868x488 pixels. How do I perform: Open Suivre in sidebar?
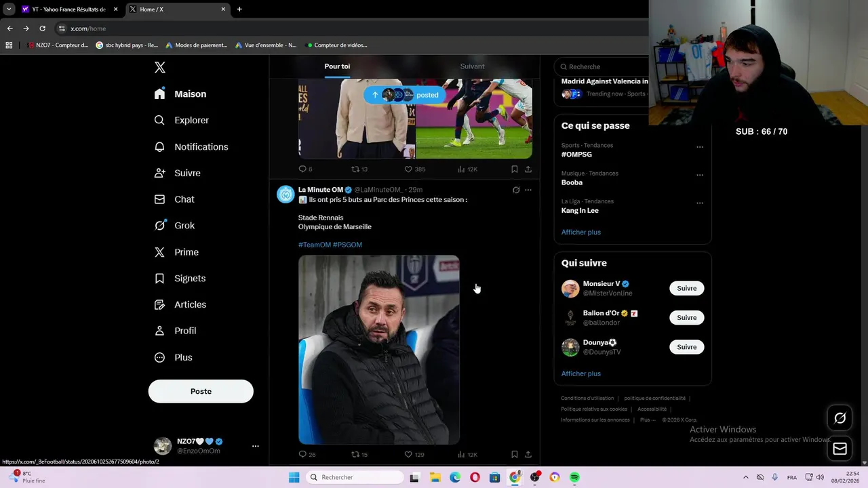coord(178,173)
